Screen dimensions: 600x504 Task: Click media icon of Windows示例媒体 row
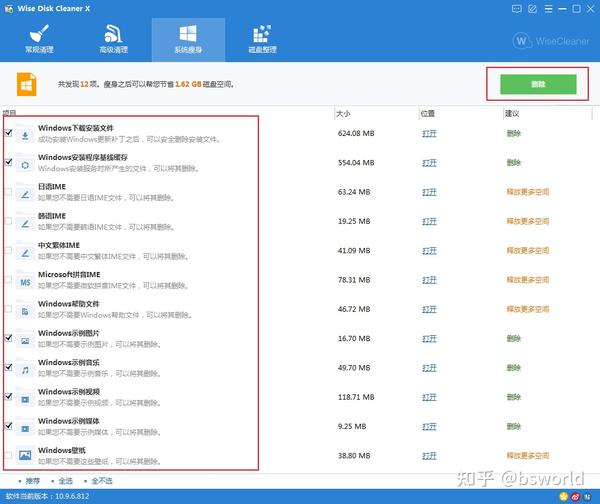point(25,427)
